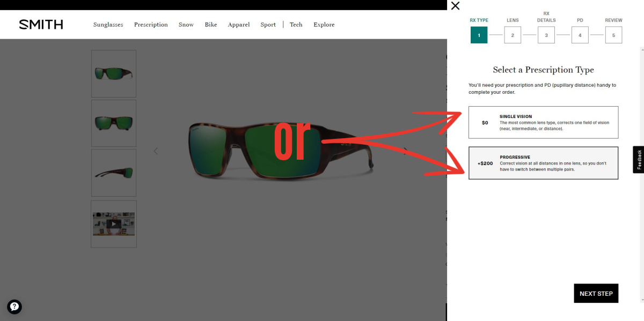This screenshot has width=644, height=321.
Task: Jump to step 5 Review
Action: [613, 35]
